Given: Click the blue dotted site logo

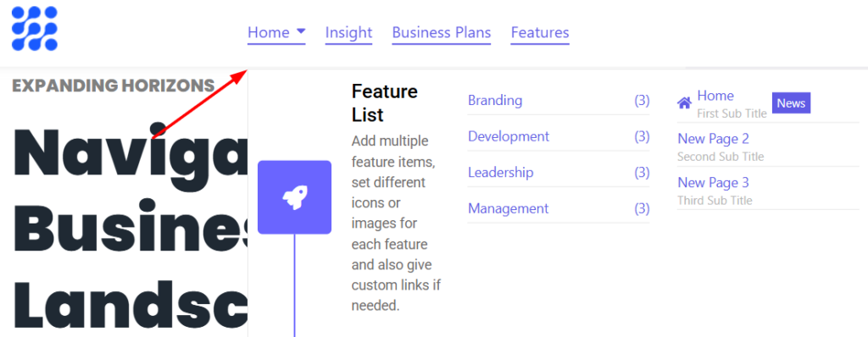Looking at the screenshot, I should 34,29.
